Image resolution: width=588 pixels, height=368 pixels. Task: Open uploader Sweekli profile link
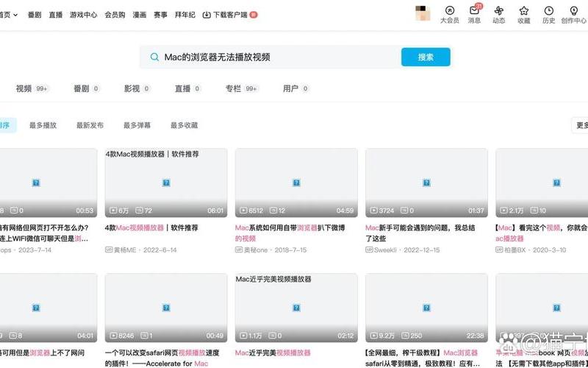tap(385, 250)
